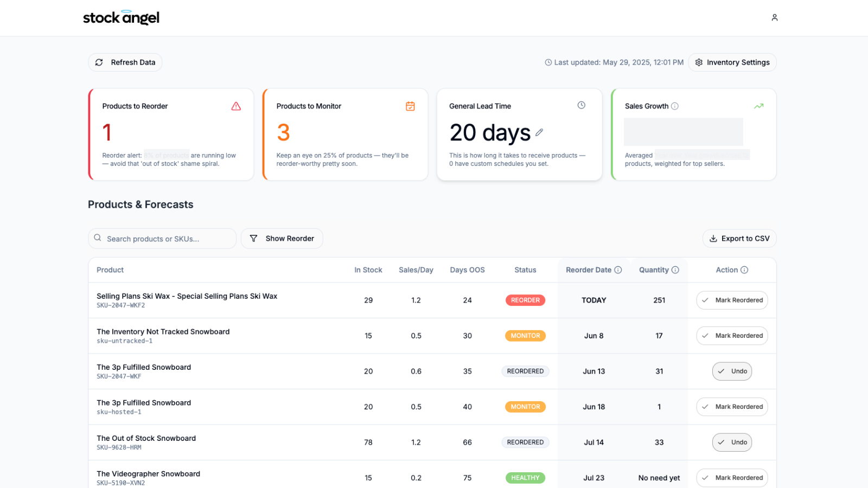
Task: Toggle the Show Reorder filter
Action: point(282,239)
